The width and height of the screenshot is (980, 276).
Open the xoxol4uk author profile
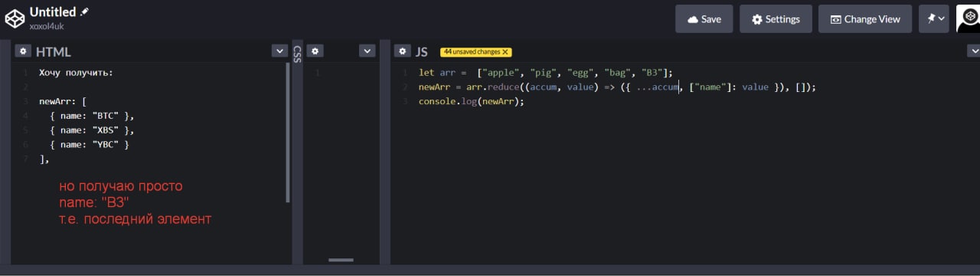(x=47, y=26)
